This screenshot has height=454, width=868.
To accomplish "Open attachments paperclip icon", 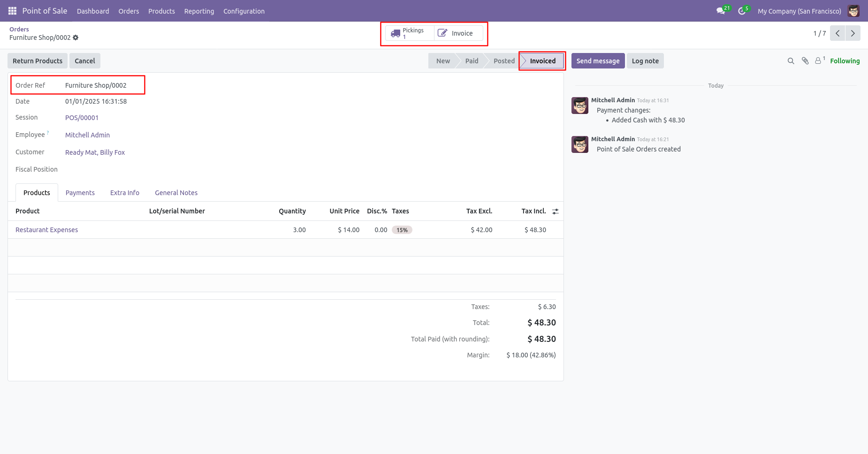I will tap(805, 61).
